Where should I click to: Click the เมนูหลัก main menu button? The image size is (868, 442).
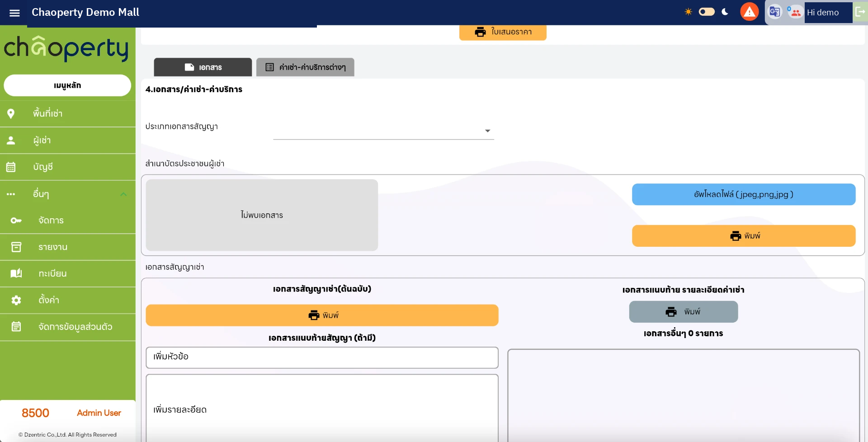pos(67,85)
